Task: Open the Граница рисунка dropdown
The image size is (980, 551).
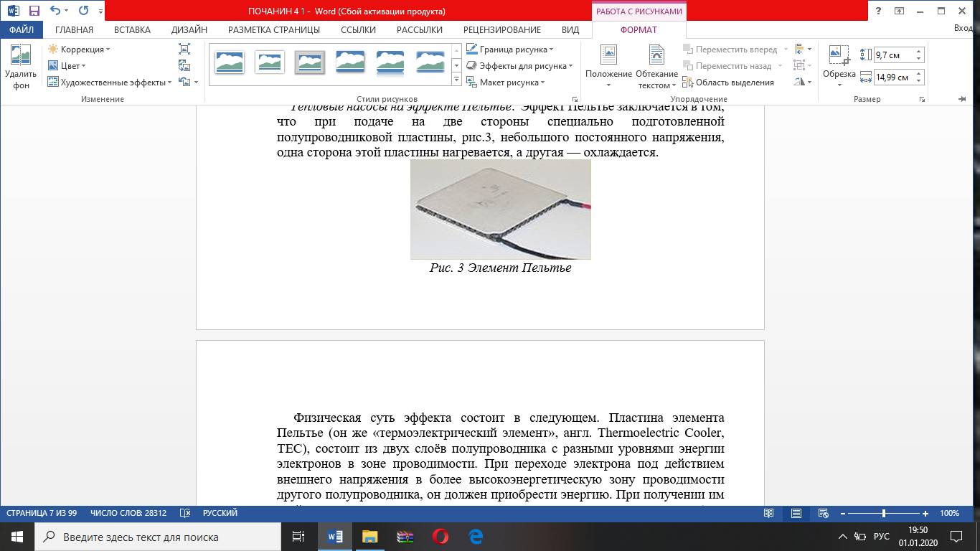Action: (x=510, y=50)
